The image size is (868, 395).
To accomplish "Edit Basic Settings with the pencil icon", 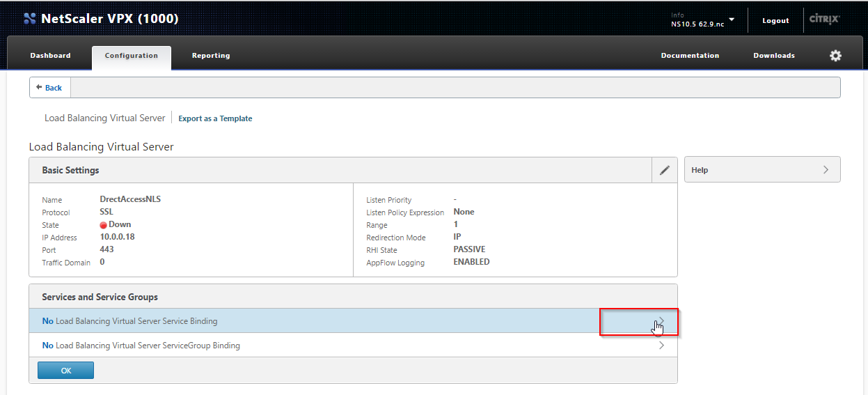I will point(664,170).
